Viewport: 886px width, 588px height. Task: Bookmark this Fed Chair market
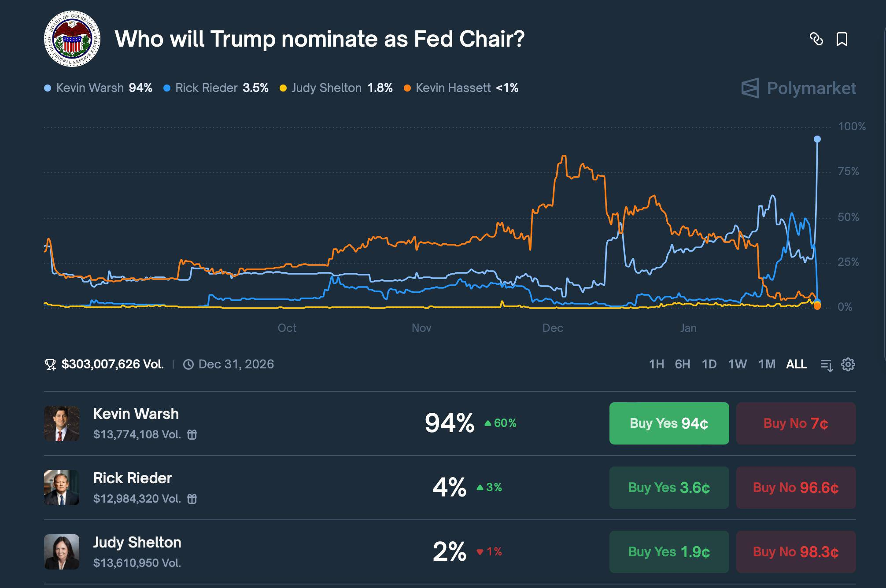click(842, 39)
